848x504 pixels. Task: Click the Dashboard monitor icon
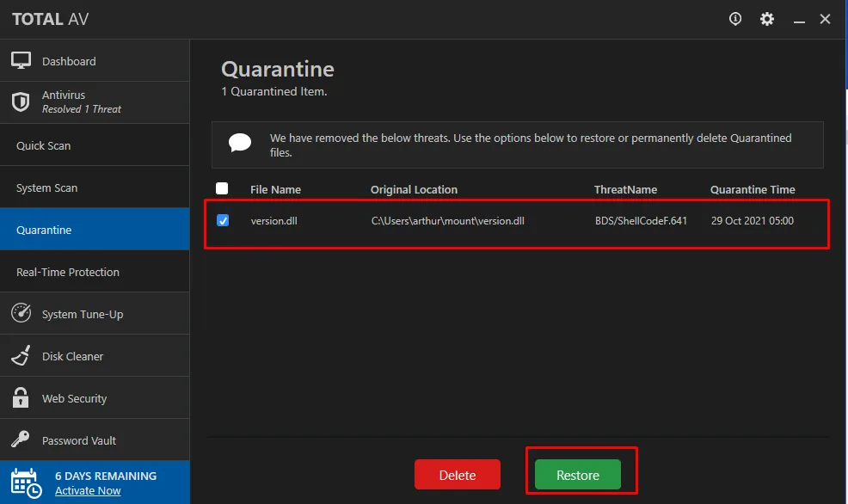pyautogui.click(x=22, y=60)
